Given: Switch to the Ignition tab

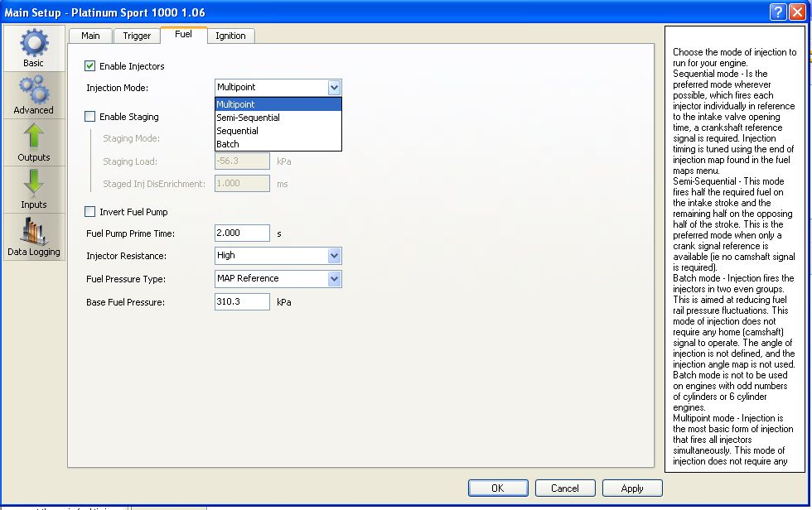Looking at the screenshot, I should click(x=230, y=36).
